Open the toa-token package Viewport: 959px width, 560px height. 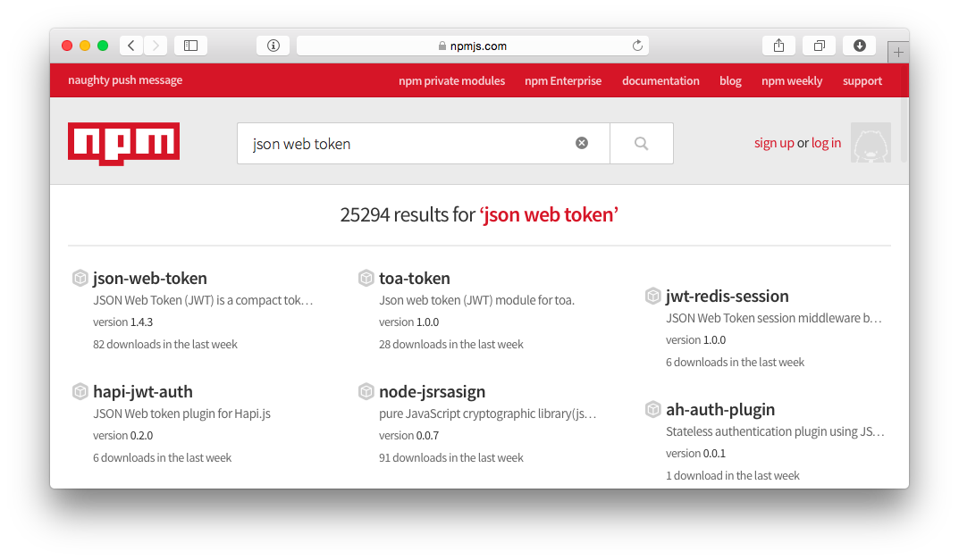point(415,278)
